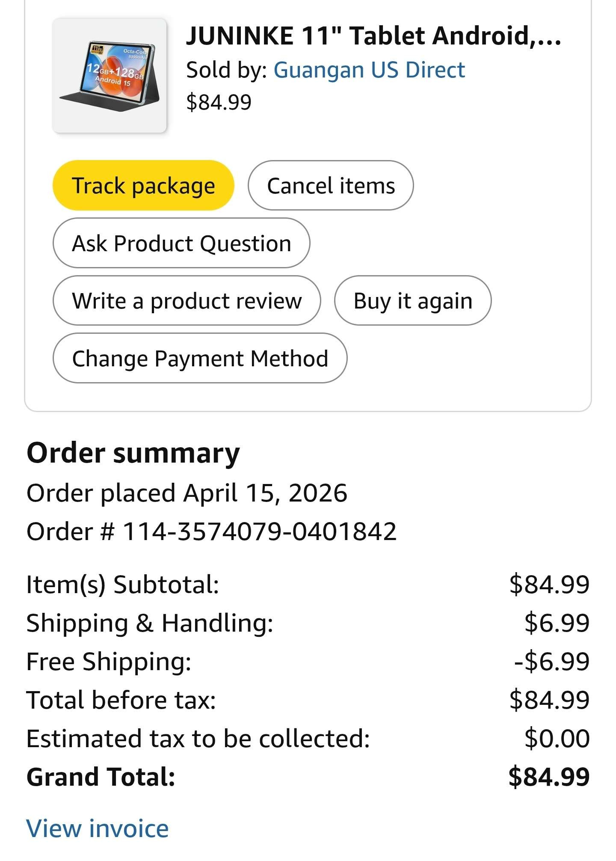The height and width of the screenshot is (861, 616).
Task: Click the Order summary heading
Action: pos(133,453)
